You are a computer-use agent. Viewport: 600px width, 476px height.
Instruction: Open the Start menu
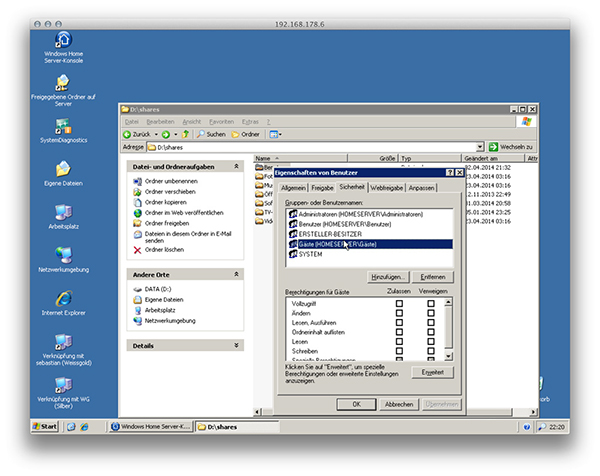[x=45, y=426]
